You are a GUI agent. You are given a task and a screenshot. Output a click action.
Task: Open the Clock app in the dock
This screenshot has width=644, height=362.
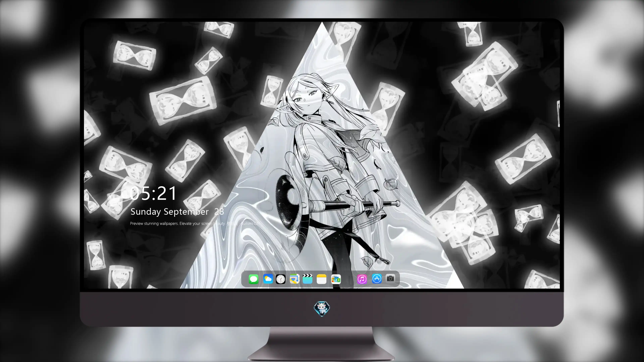pos(281,279)
